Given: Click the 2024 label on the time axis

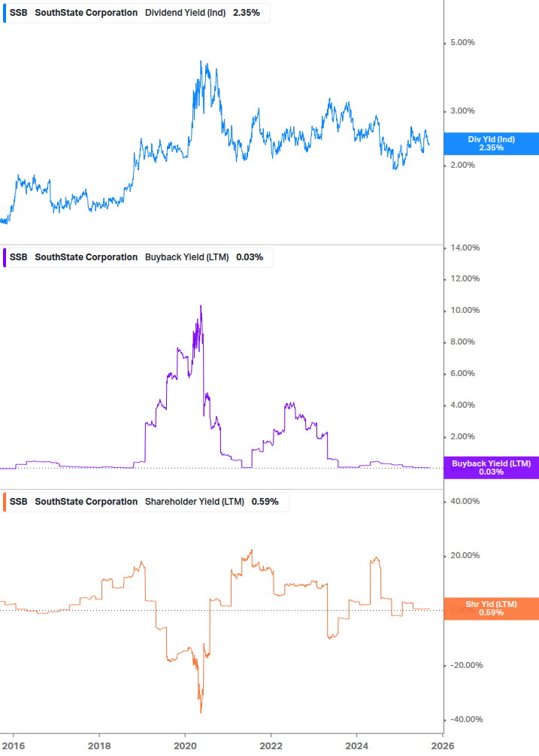Looking at the screenshot, I should (x=356, y=745).
